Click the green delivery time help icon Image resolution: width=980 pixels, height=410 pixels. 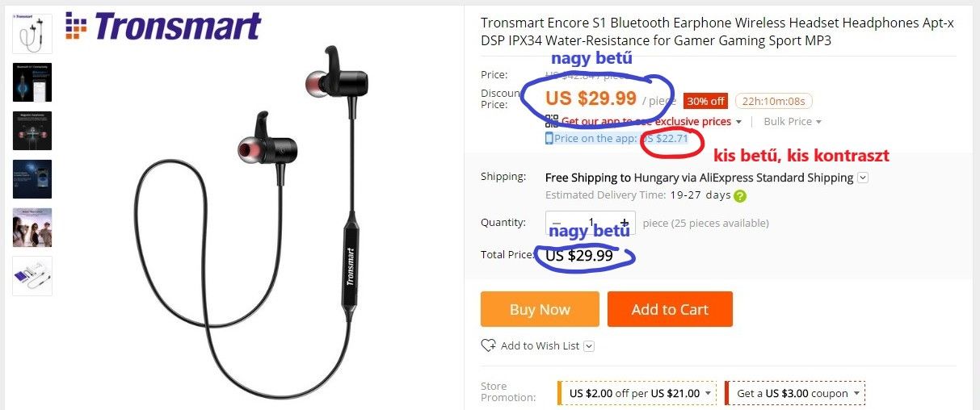[x=740, y=195]
